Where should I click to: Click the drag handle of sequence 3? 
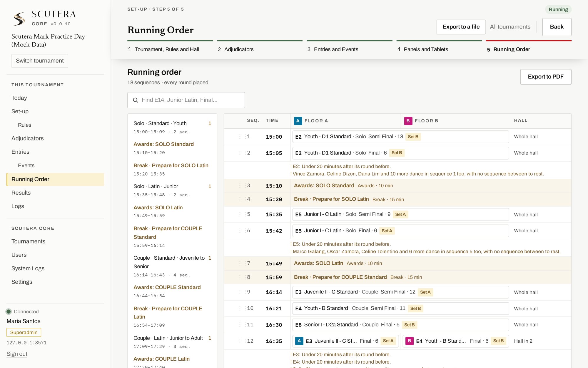243,185
